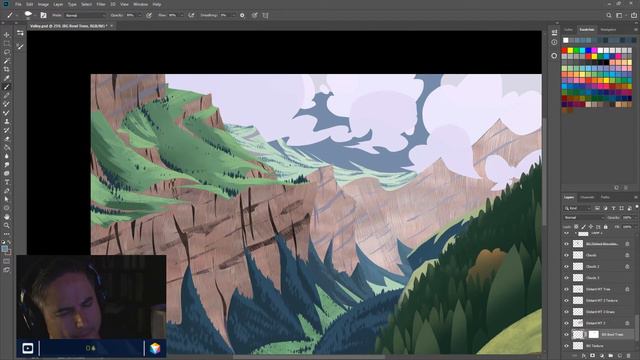Image resolution: width=640 pixels, height=360 pixels.
Task: Select the Move tool
Action: (x=7, y=35)
